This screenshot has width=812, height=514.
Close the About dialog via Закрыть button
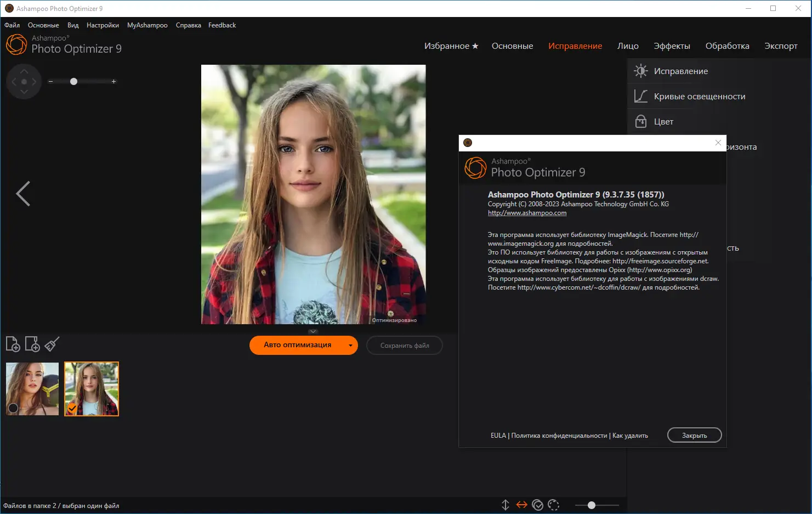694,434
